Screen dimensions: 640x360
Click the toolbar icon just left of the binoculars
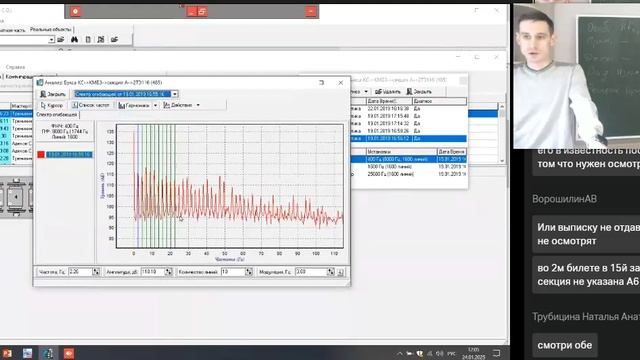(x=61, y=40)
